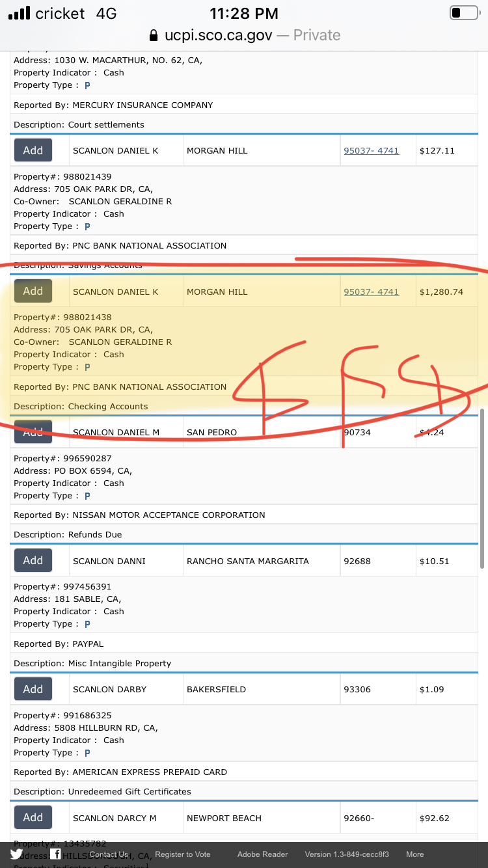Open zip link in $1,280.74 row

click(371, 292)
